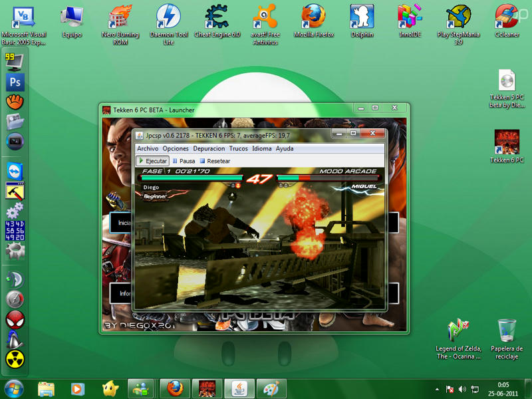Viewport: 532px width, 399px height.
Task: Click the dark crescent icon below the grey gear
Action: click(x=15, y=279)
